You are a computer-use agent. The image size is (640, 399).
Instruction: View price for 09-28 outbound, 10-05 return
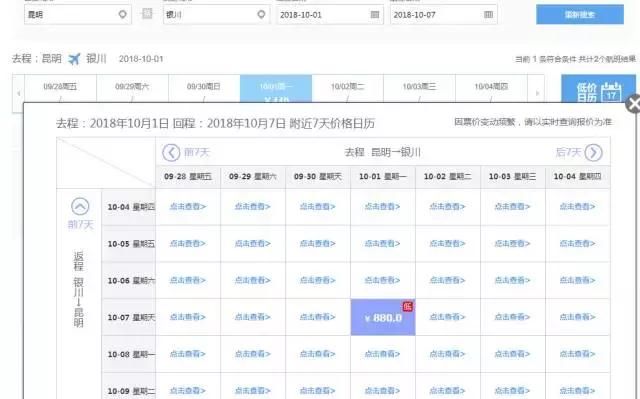click(x=188, y=244)
